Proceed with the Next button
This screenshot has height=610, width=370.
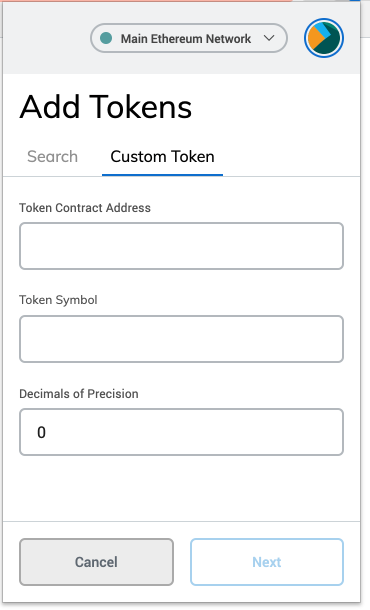pyautogui.click(x=267, y=562)
